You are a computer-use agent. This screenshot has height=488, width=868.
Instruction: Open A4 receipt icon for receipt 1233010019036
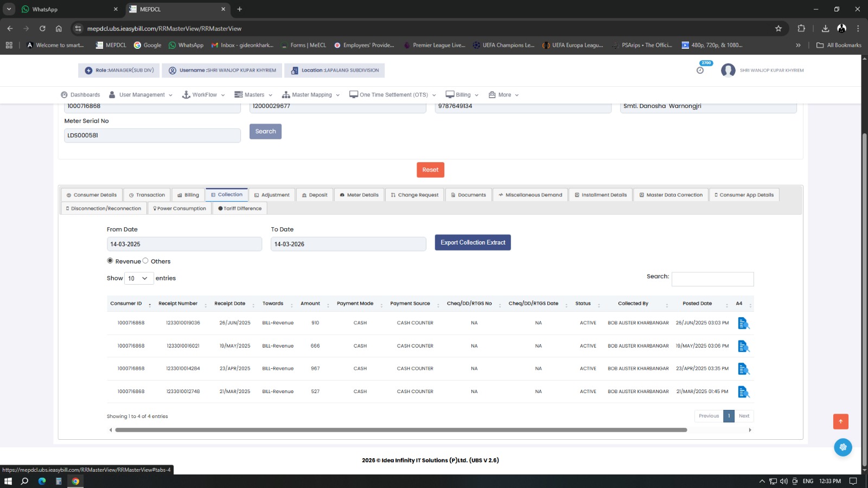click(x=743, y=323)
